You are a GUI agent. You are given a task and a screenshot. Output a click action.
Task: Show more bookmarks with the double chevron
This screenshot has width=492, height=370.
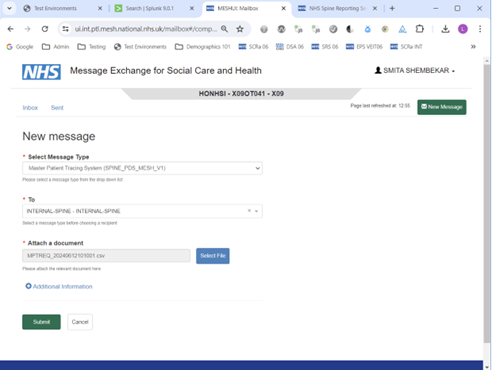point(473,47)
